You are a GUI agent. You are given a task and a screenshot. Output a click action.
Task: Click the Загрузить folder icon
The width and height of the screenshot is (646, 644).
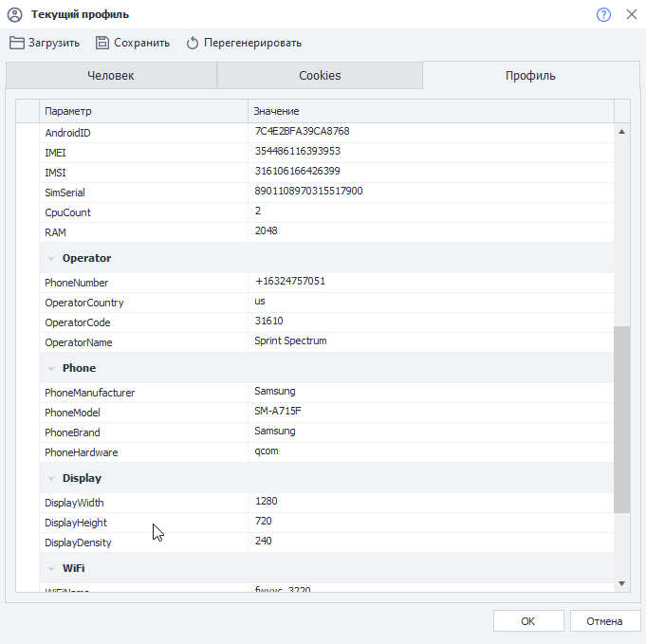pos(17,43)
